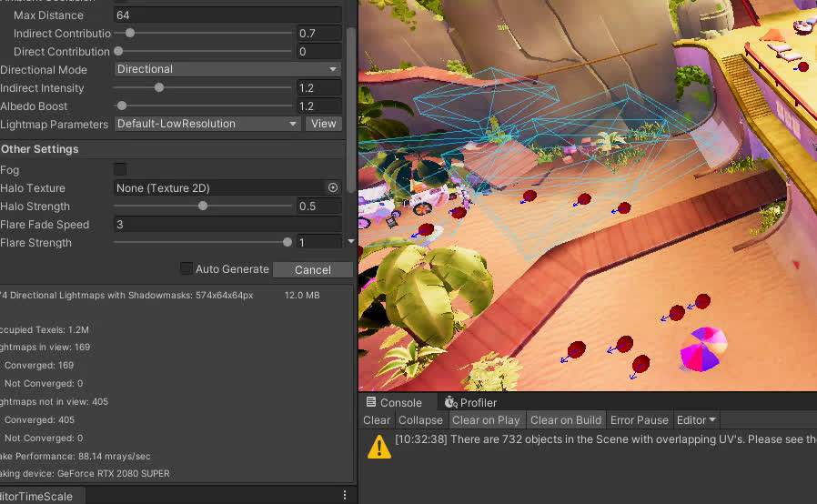817x504 pixels.
Task: Open the Halo Texture object picker
Action: [x=333, y=187]
